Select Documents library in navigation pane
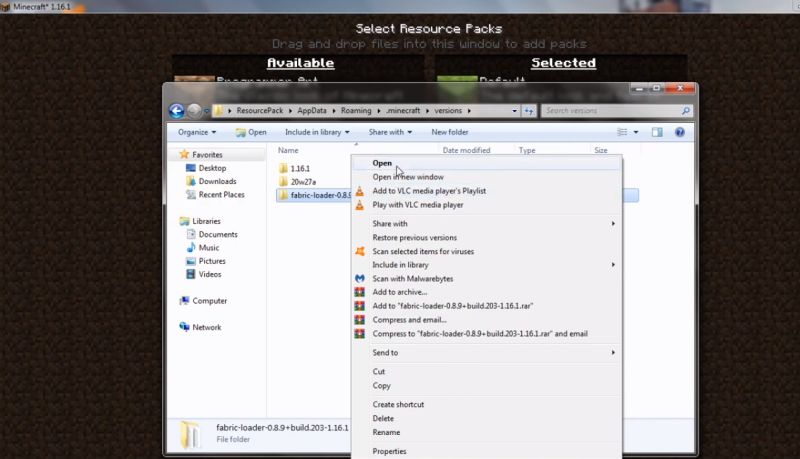The width and height of the screenshot is (800, 459). [x=212, y=234]
